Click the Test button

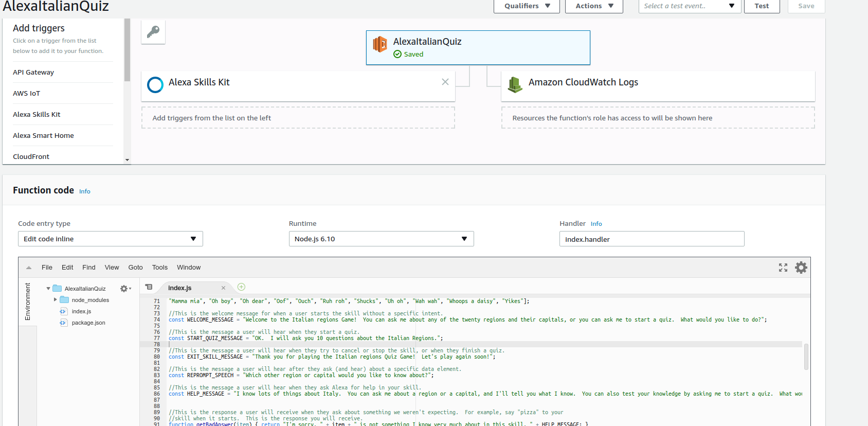tap(762, 6)
